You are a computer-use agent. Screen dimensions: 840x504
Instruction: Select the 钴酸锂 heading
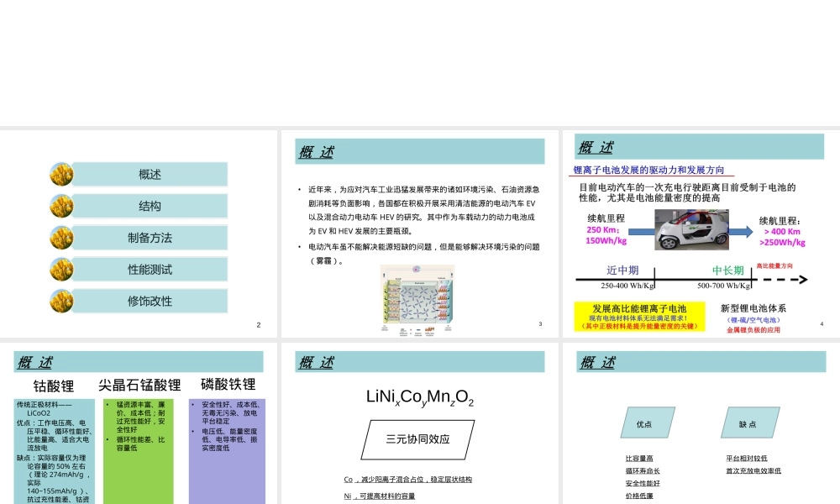tap(54, 386)
